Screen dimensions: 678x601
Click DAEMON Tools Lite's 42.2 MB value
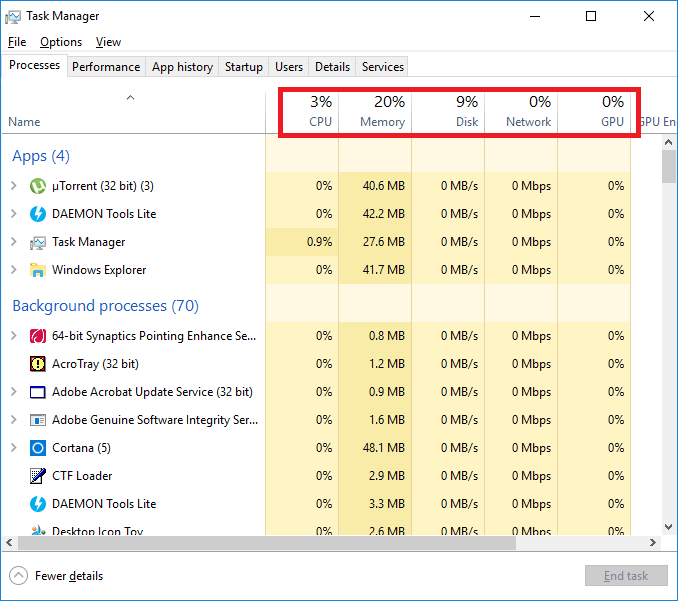click(384, 214)
